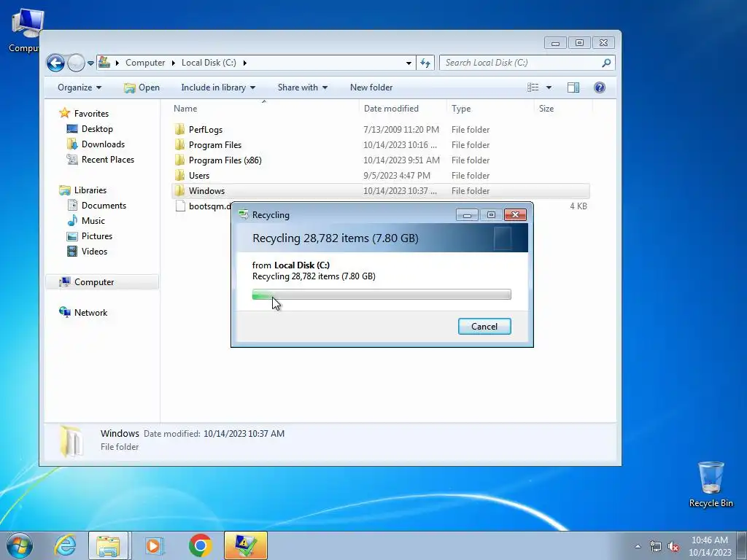This screenshot has width=747, height=560.
Task: Click Favorites in the navigation pane
Action: click(x=91, y=113)
